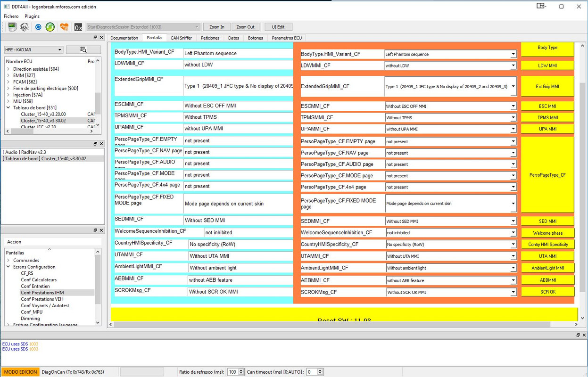
Task: Click the yellow Body Type button
Action: [547, 49]
